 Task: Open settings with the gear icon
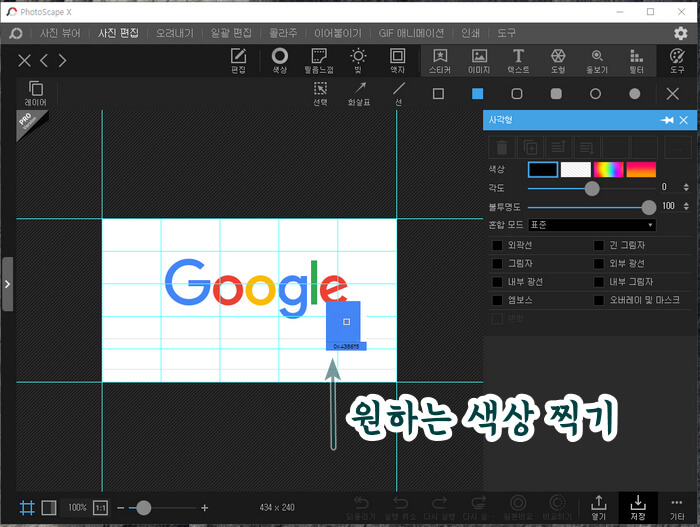click(x=680, y=33)
